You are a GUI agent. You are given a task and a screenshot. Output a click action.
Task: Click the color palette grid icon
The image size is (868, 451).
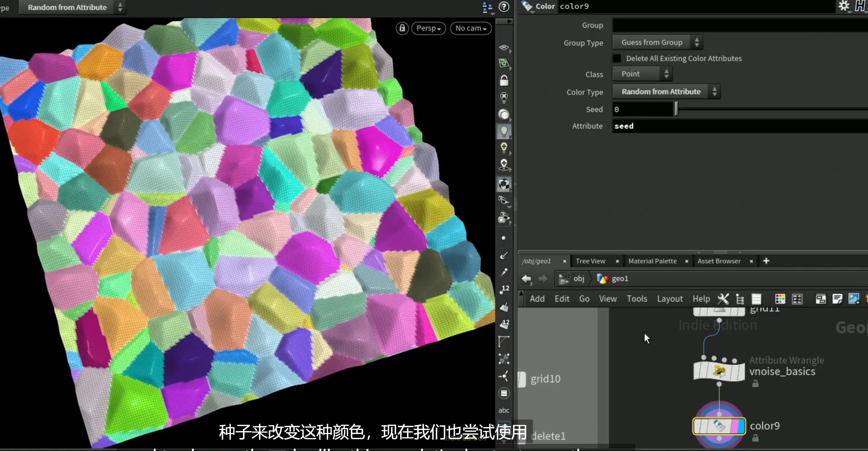780,299
